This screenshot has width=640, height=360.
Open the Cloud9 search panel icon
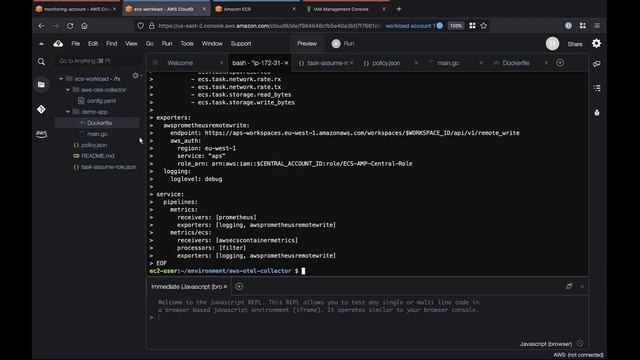point(41,62)
